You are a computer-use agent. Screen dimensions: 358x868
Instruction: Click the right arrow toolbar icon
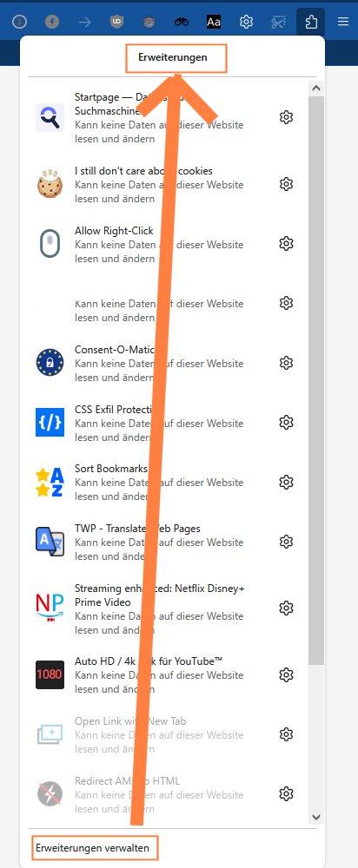tap(84, 23)
